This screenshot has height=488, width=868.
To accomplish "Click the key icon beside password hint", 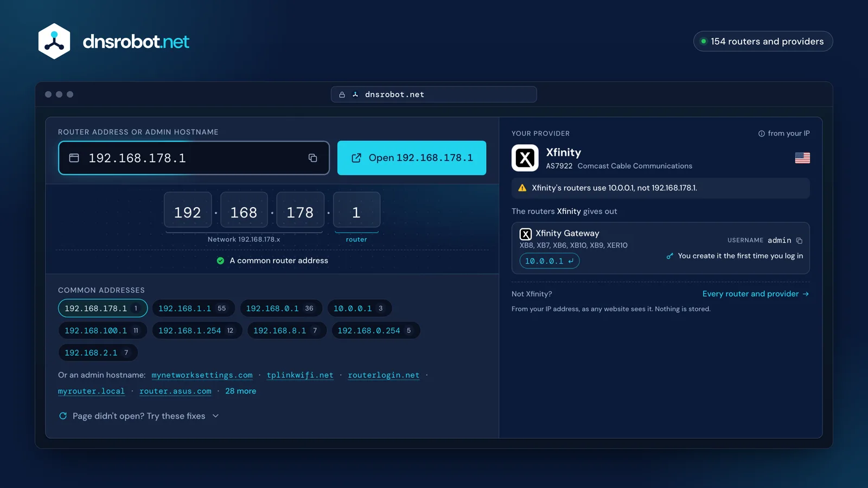I will [670, 256].
